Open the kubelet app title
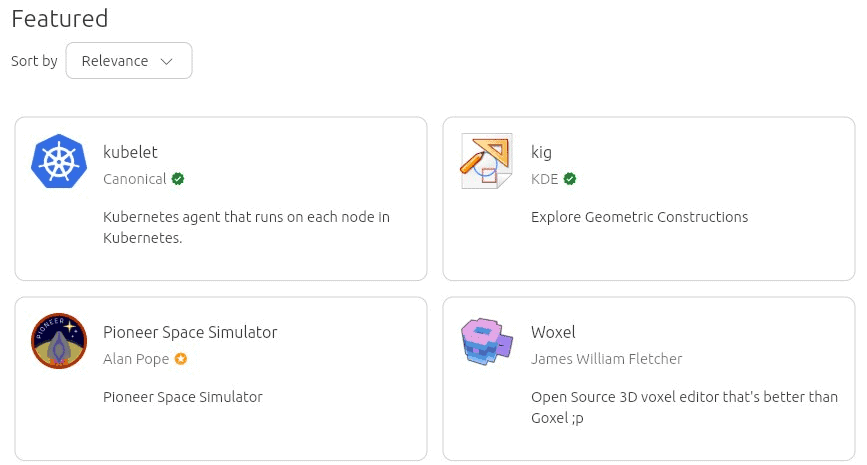 pos(130,152)
